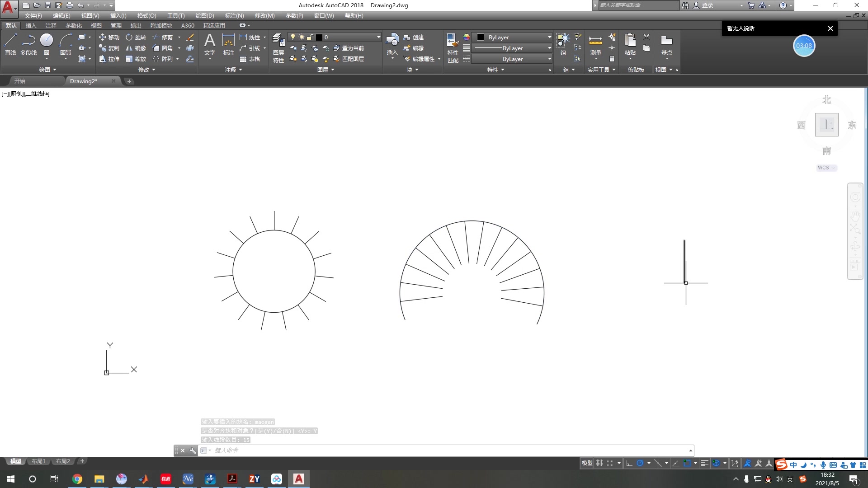Image resolution: width=868 pixels, height=488 pixels.
Task: Open AutoCAD from the Windows taskbar
Action: 299,479
